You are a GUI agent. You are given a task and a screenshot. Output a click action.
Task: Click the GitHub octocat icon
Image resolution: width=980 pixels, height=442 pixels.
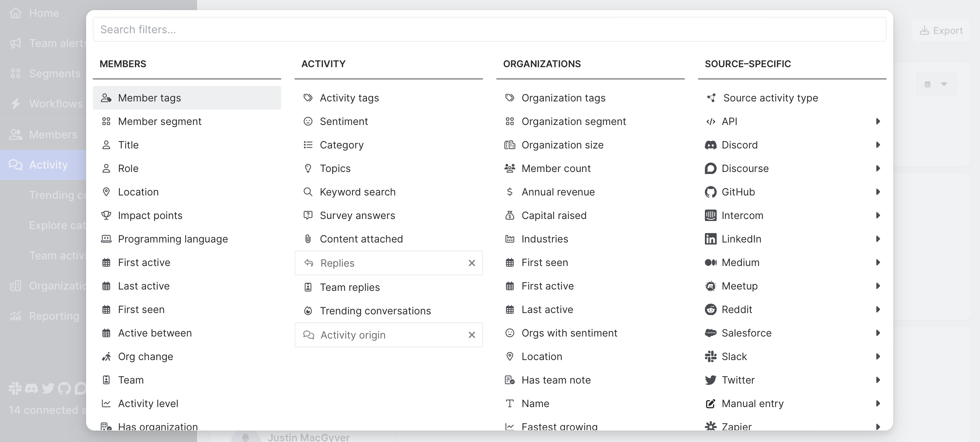point(710,192)
